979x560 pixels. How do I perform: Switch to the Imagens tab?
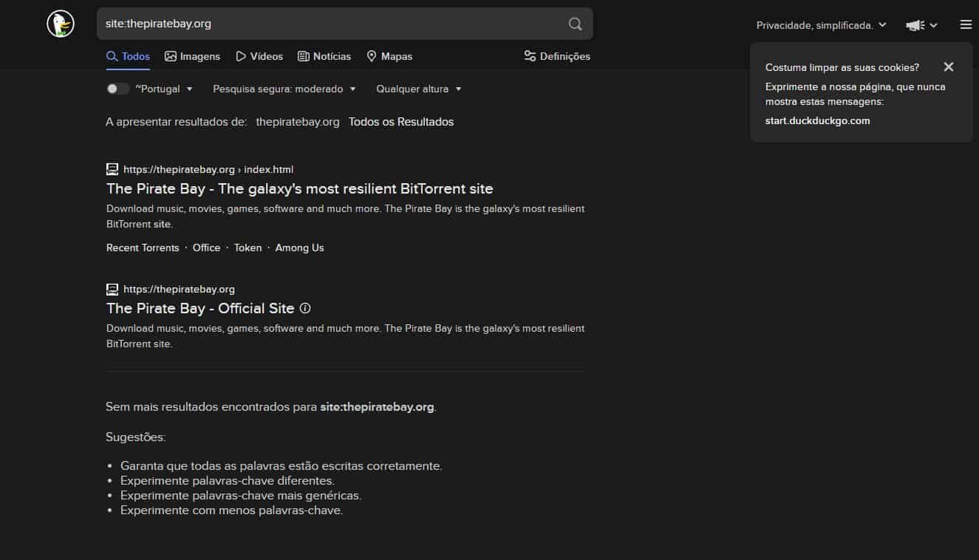pos(193,56)
